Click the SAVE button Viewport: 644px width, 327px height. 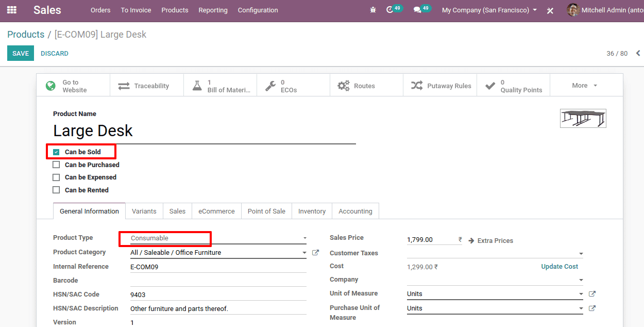21,53
